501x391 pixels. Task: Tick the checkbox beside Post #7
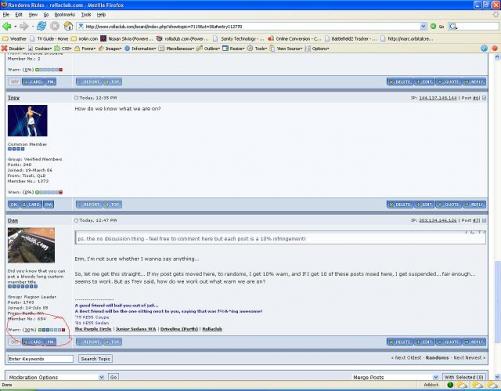pos(484,220)
